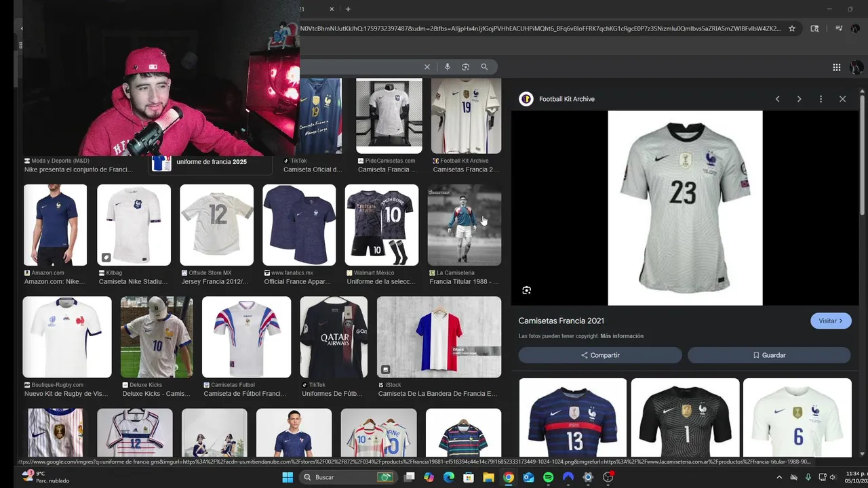Click Football Kit Archive source name

(x=567, y=99)
